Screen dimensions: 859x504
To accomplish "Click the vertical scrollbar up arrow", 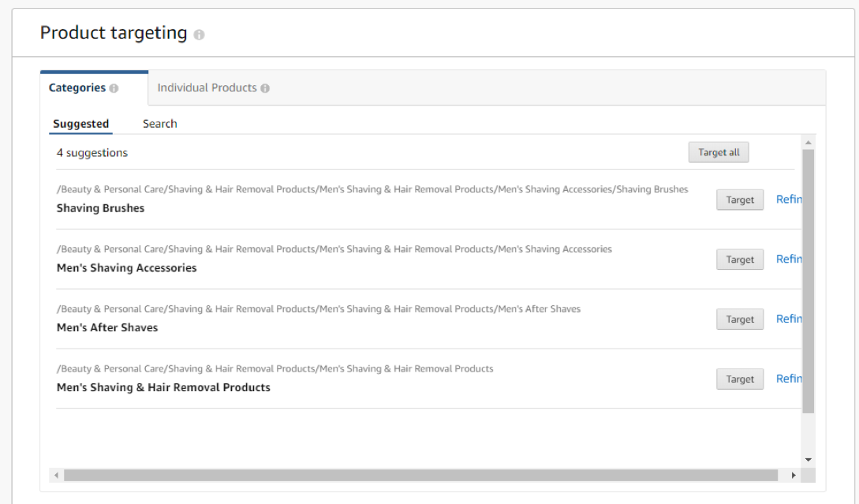I will pos(808,143).
